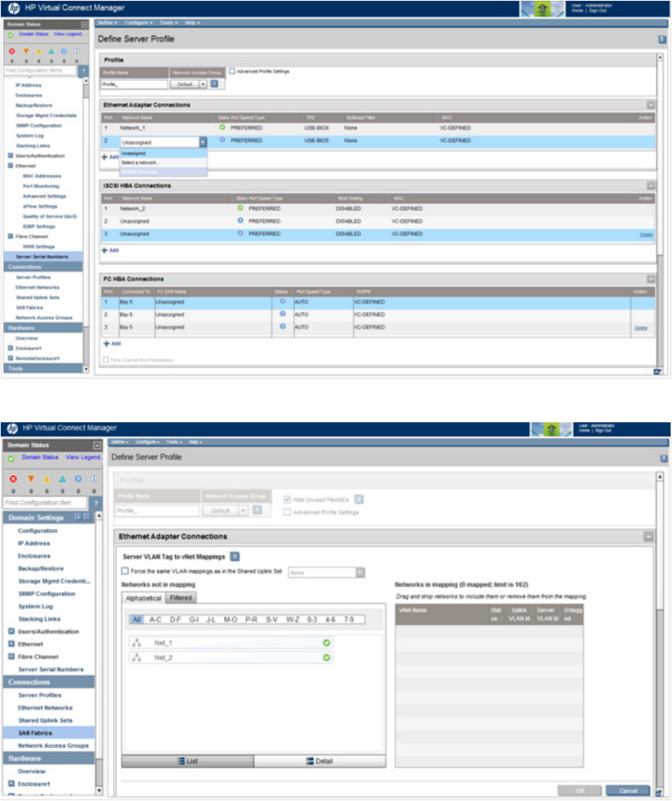The height and width of the screenshot is (801, 672).
Task: Click teal triangle status icon in bottom screenshot
Action: click(x=62, y=479)
